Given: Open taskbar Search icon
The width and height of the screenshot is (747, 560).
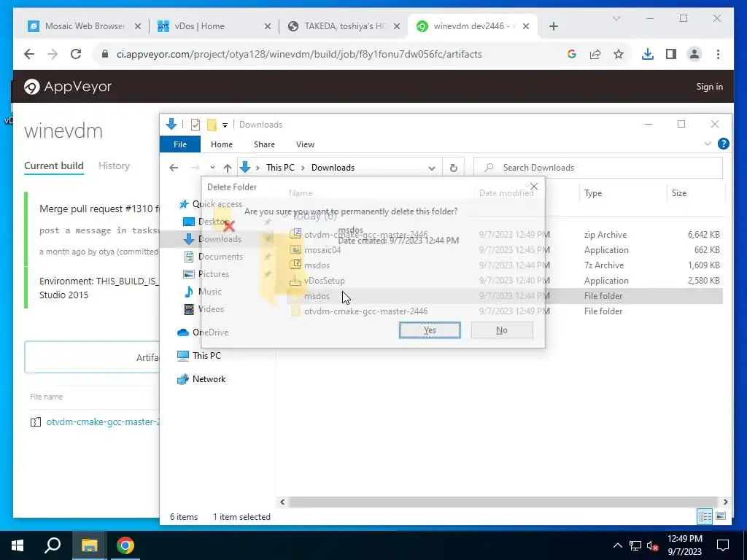Looking at the screenshot, I should pyautogui.click(x=53, y=545).
